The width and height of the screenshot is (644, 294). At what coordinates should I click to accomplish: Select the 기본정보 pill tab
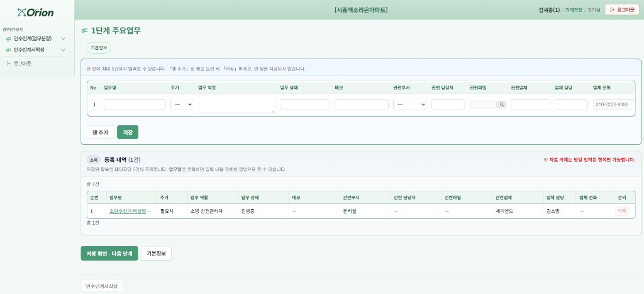(99, 48)
